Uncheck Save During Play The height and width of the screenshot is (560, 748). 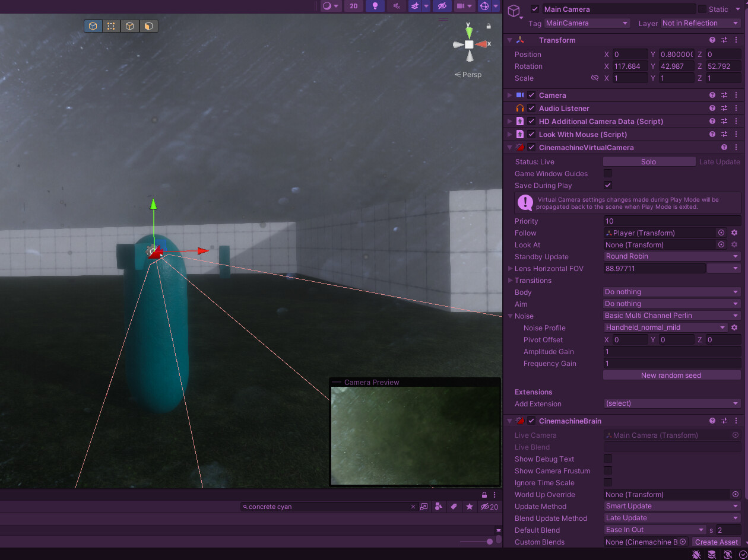coord(607,185)
